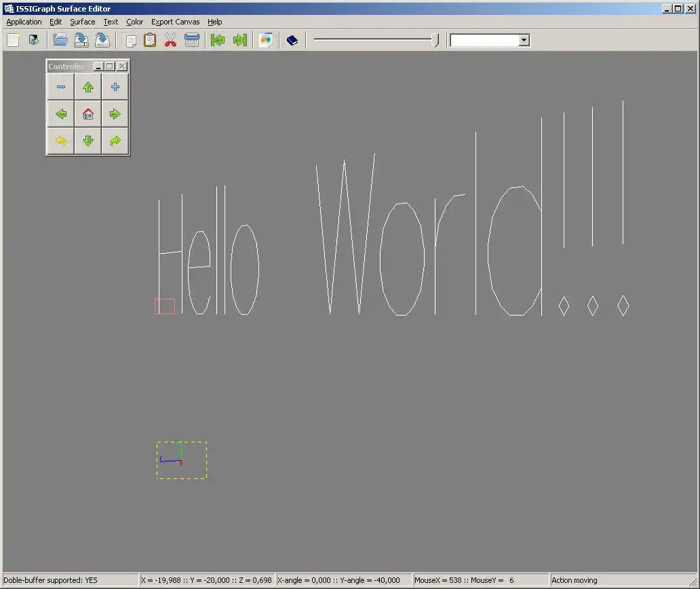700x589 pixels.
Task: Click the toolbar slider thumb
Action: tap(435, 40)
